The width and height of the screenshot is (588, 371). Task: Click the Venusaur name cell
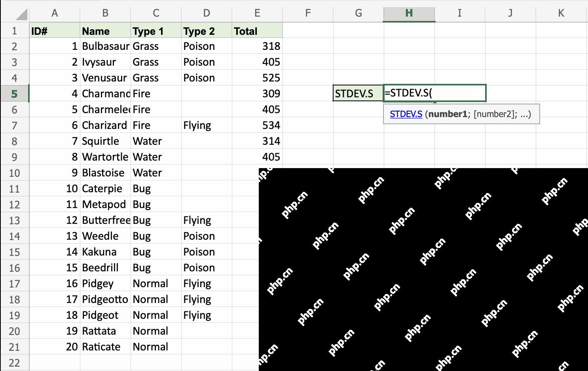coord(105,78)
